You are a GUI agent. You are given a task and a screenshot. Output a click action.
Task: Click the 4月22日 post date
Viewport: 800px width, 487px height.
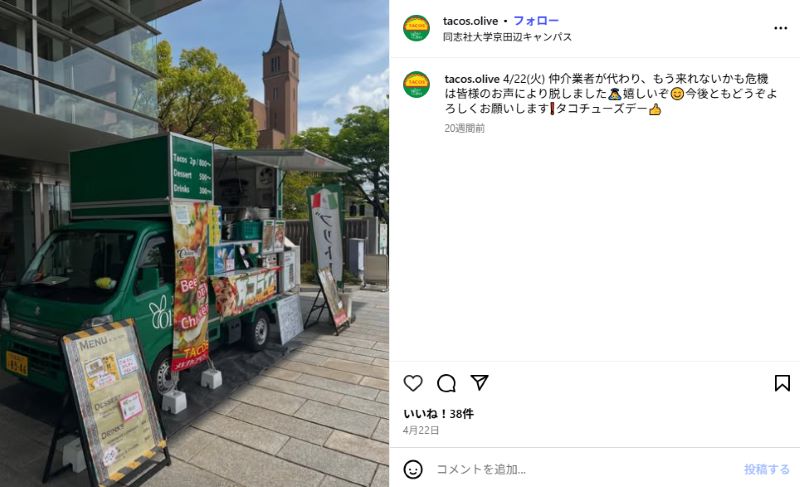coord(421,430)
